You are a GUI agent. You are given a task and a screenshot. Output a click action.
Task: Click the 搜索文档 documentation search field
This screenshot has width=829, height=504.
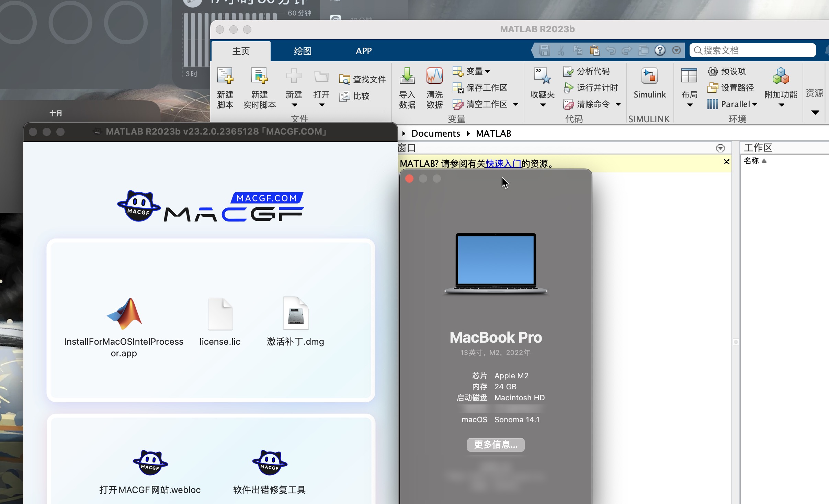(x=752, y=50)
